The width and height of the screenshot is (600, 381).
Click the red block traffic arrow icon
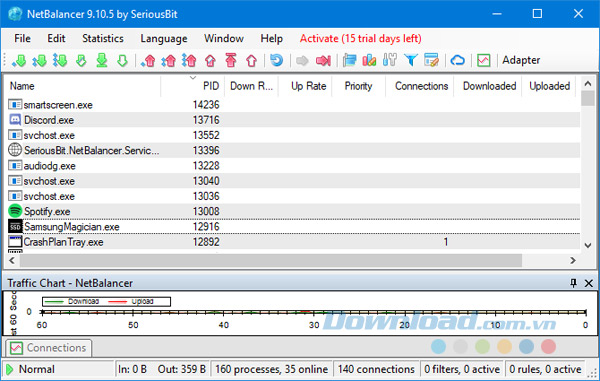coord(323,60)
